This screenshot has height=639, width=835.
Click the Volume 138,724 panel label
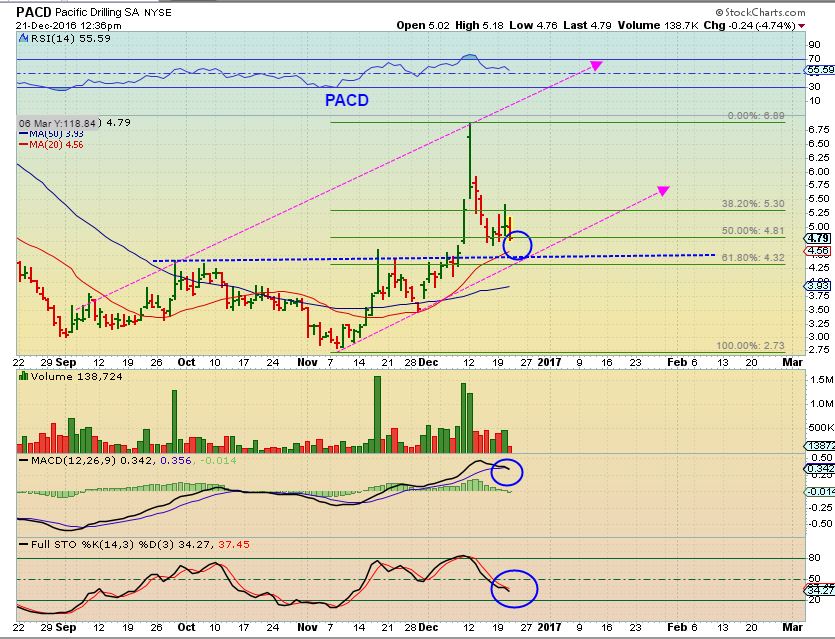tap(77, 376)
